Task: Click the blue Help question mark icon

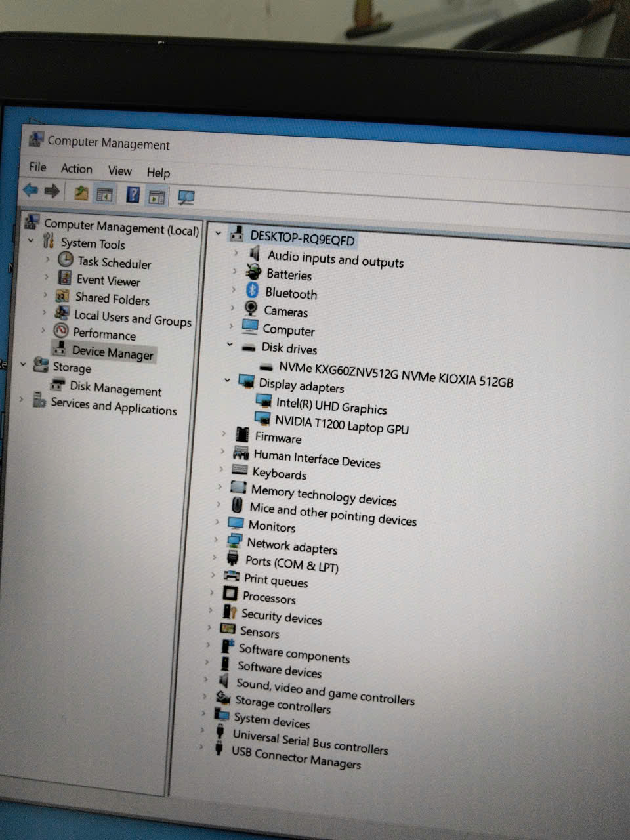Action: click(x=133, y=194)
